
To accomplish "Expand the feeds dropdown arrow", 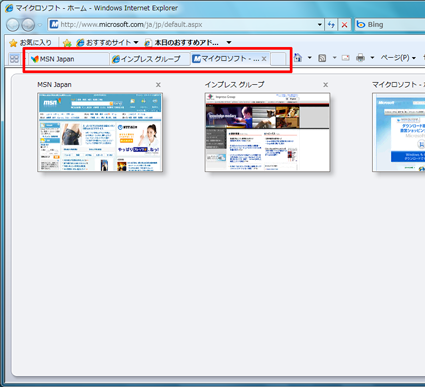I will [x=334, y=58].
